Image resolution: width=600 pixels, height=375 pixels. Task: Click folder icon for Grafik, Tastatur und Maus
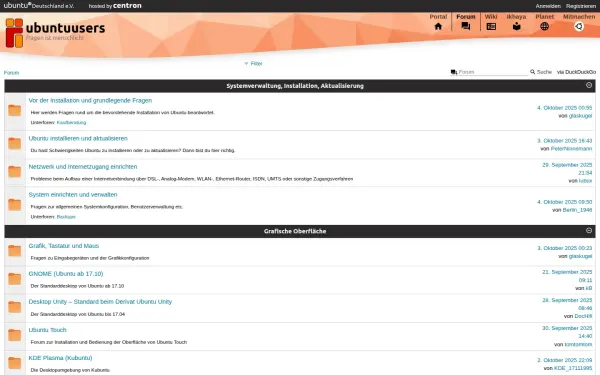tap(15, 251)
